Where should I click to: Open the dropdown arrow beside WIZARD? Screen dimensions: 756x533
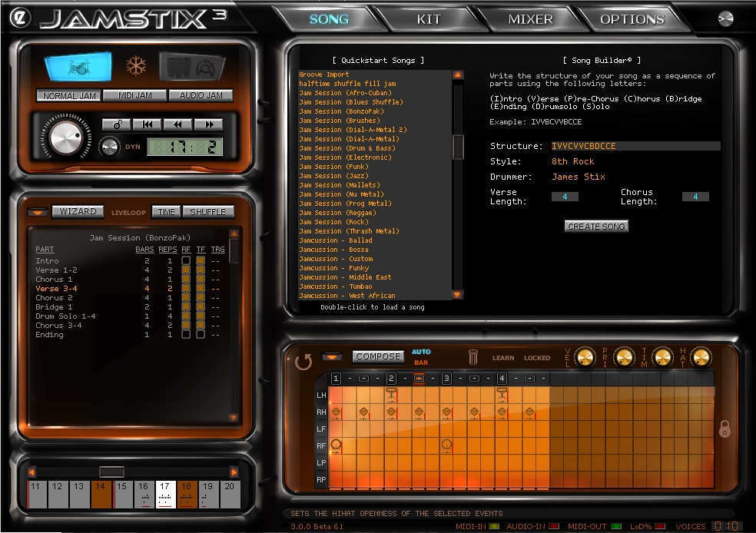point(38,212)
